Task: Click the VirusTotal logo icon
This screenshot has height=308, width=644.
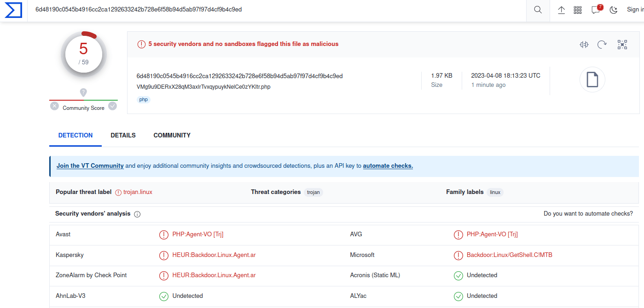Action: coord(13,10)
